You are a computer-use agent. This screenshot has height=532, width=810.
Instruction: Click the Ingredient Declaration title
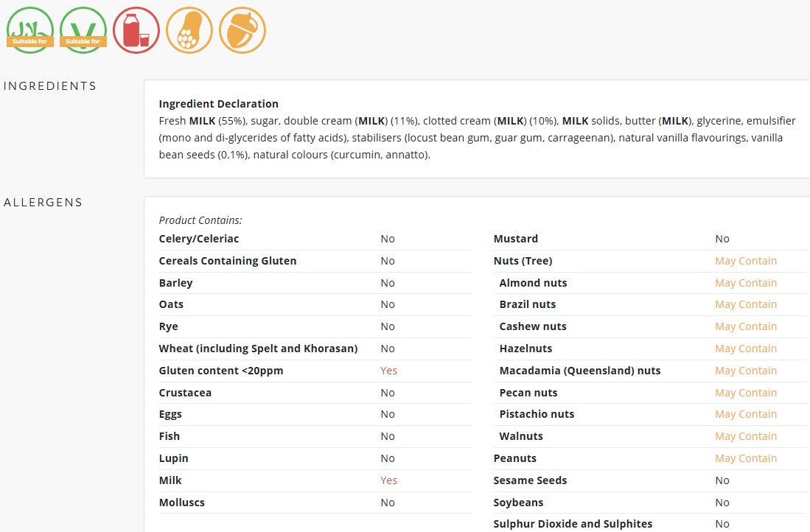(x=218, y=104)
